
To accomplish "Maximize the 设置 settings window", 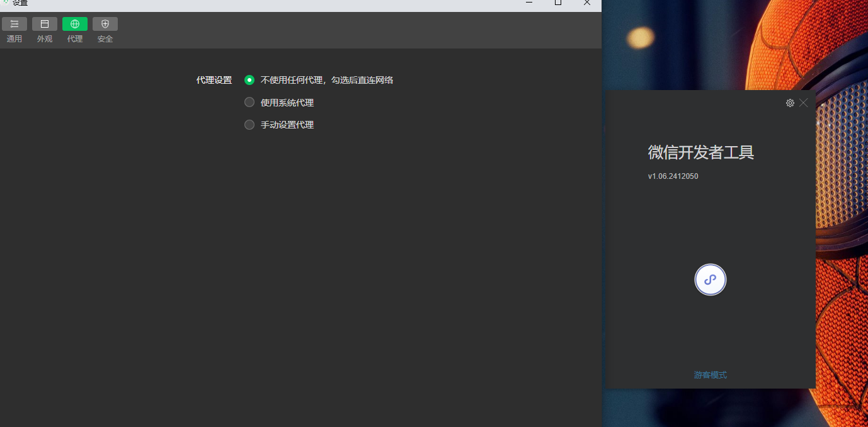I will pyautogui.click(x=558, y=3).
